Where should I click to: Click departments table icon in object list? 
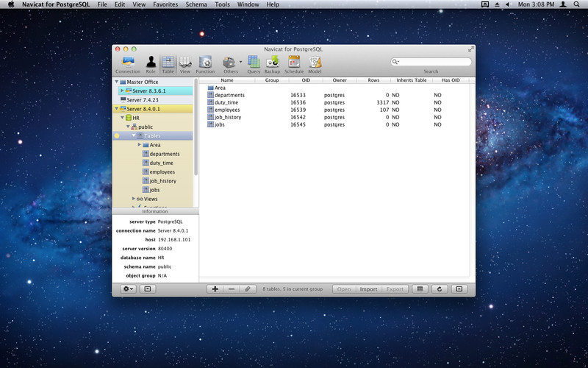click(210, 95)
